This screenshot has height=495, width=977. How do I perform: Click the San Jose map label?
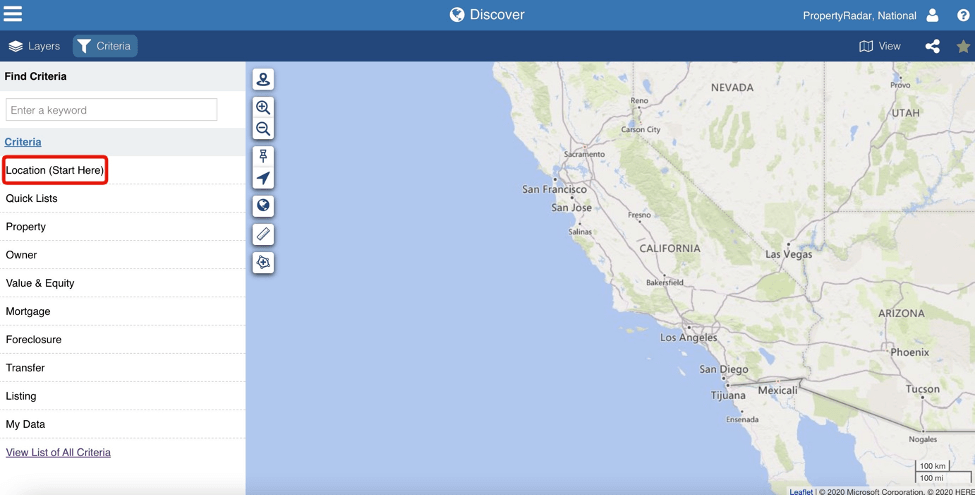click(x=571, y=208)
